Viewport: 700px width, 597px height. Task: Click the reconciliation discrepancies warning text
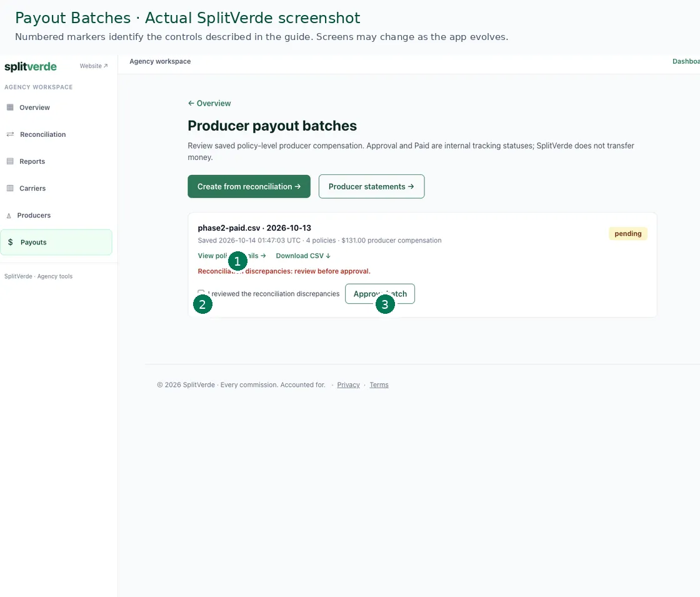pyautogui.click(x=284, y=271)
